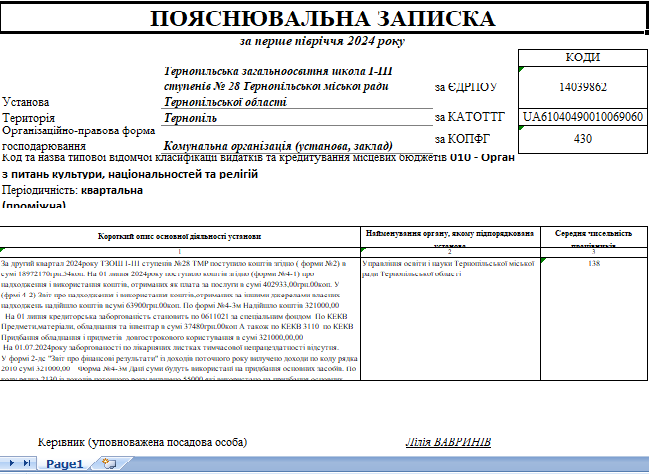Viewport: 649px width, 474px height.
Task: Select the signatory name 'Лілія ВАВРИНІВ'
Action: click(x=448, y=442)
